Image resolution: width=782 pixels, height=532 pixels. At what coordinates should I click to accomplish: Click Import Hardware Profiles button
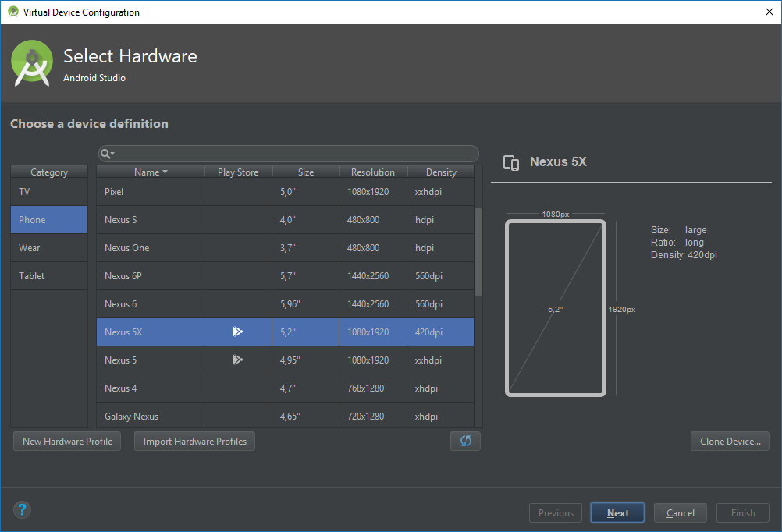tap(194, 442)
